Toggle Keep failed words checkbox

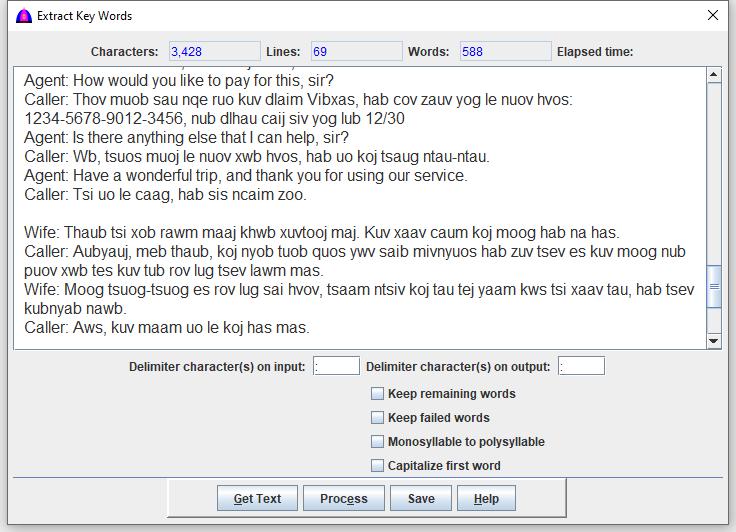[x=378, y=418]
